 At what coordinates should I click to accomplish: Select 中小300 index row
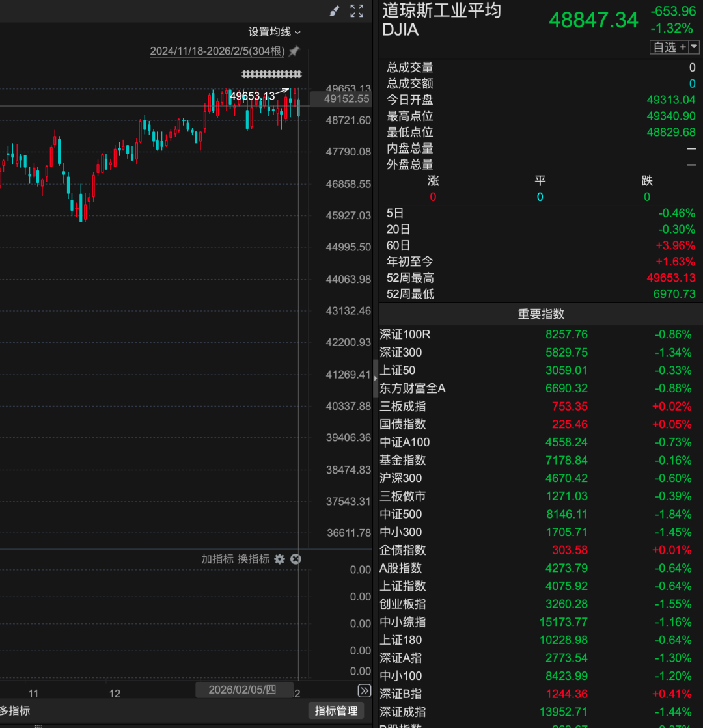tap(541, 532)
